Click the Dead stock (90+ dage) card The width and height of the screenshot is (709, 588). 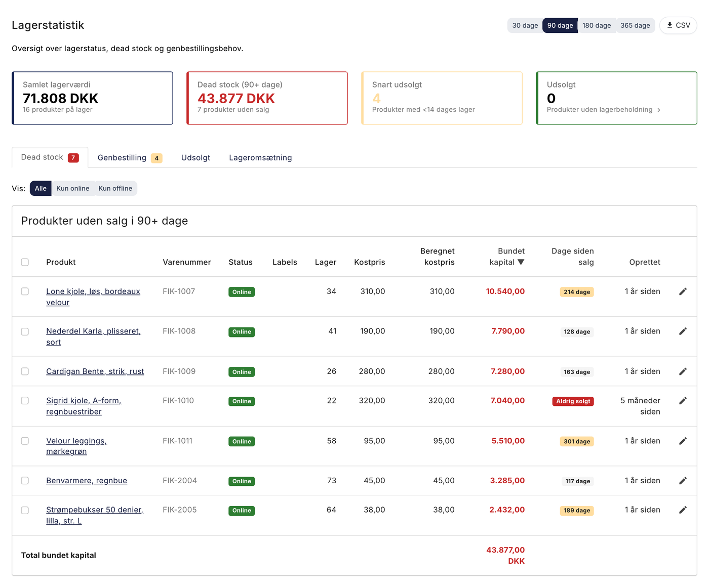click(267, 98)
